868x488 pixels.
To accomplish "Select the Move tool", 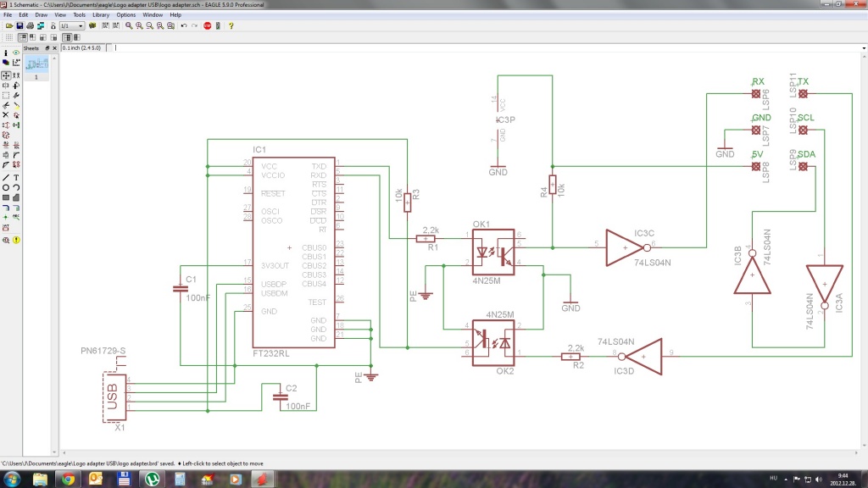I will [x=6, y=75].
